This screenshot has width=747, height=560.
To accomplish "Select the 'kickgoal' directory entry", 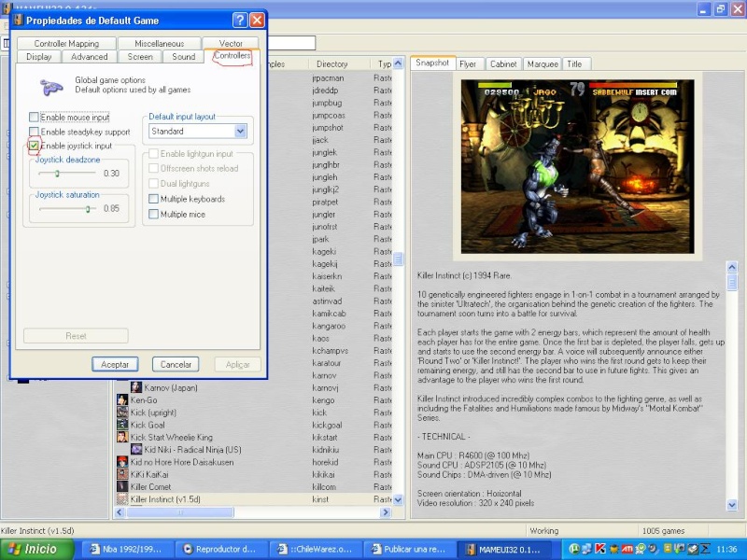I will [327, 425].
